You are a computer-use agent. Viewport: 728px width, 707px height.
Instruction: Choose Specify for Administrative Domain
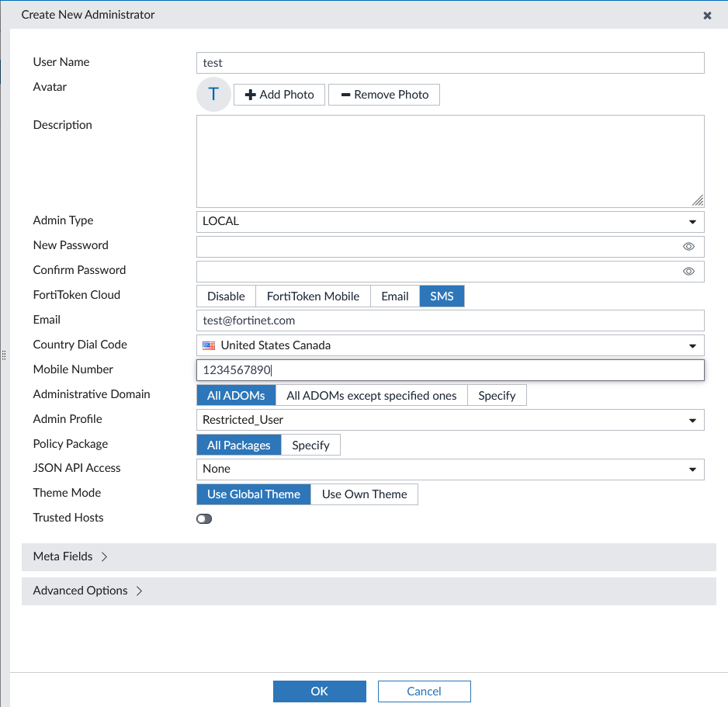(x=497, y=396)
